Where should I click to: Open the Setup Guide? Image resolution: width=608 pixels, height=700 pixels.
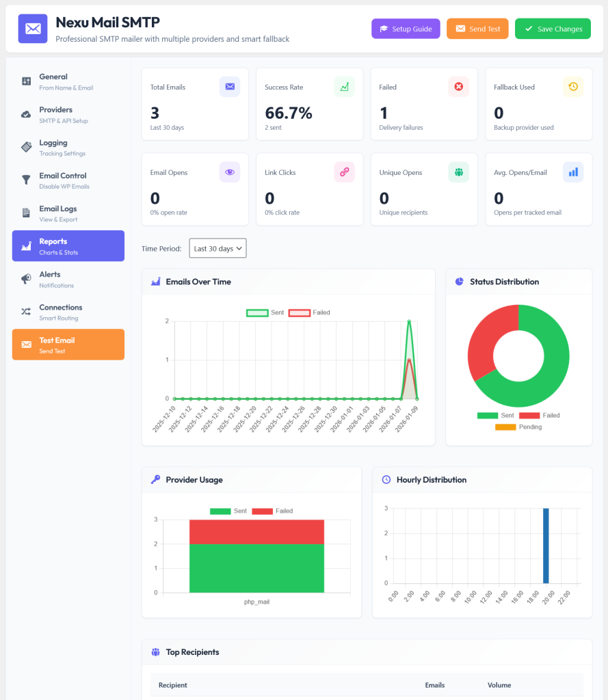[406, 29]
